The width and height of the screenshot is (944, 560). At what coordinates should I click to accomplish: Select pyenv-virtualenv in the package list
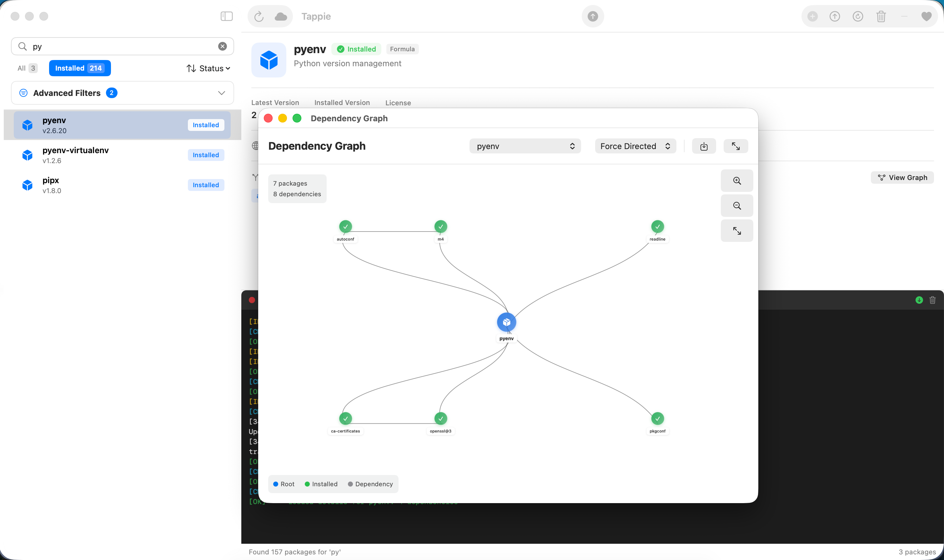click(x=113, y=155)
